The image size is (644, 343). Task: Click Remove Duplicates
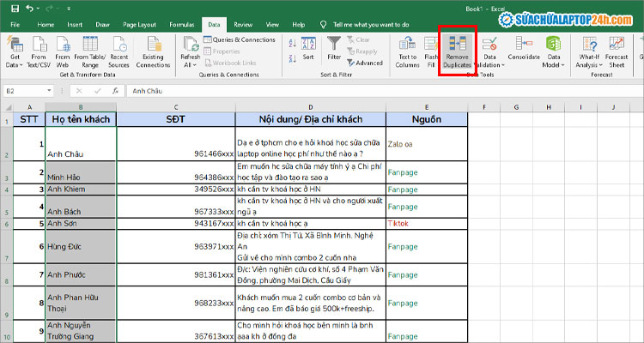click(457, 52)
